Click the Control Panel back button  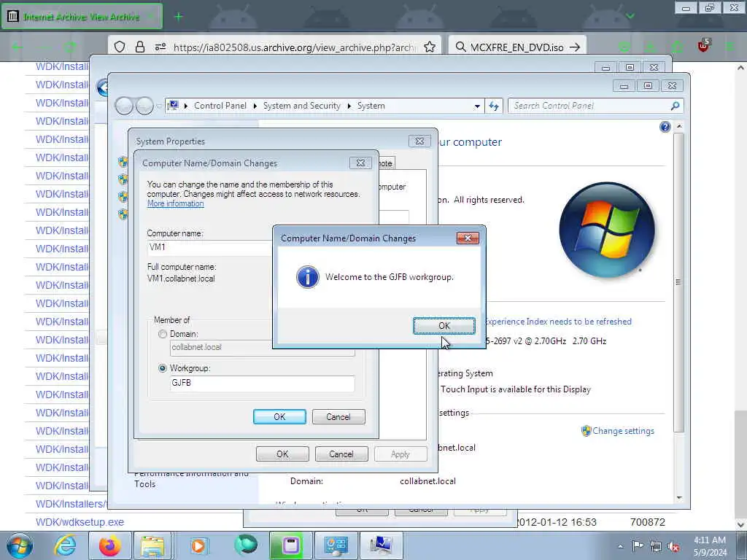tap(124, 106)
